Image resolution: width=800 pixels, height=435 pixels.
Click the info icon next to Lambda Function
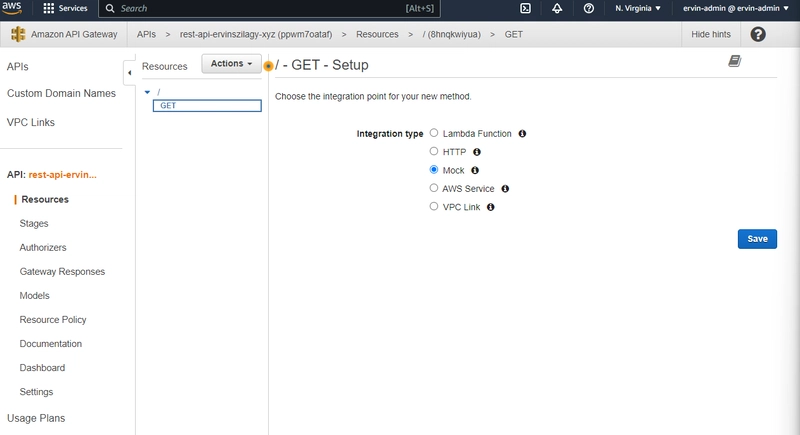(522, 134)
